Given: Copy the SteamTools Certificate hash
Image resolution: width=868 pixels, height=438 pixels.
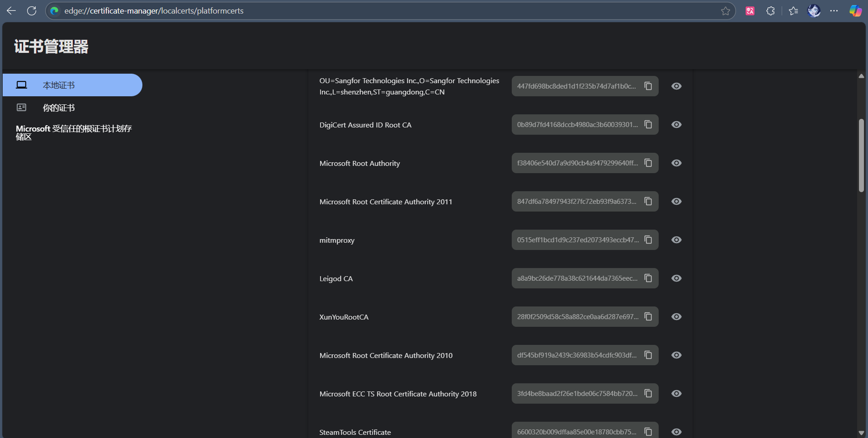Looking at the screenshot, I should tap(648, 432).
